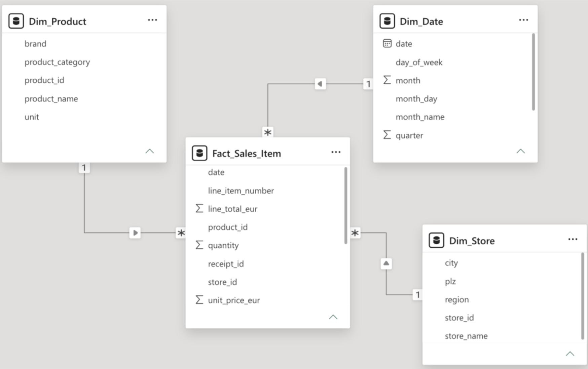Click the Fact_Sales_Item fields scrollbar

[346, 205]
